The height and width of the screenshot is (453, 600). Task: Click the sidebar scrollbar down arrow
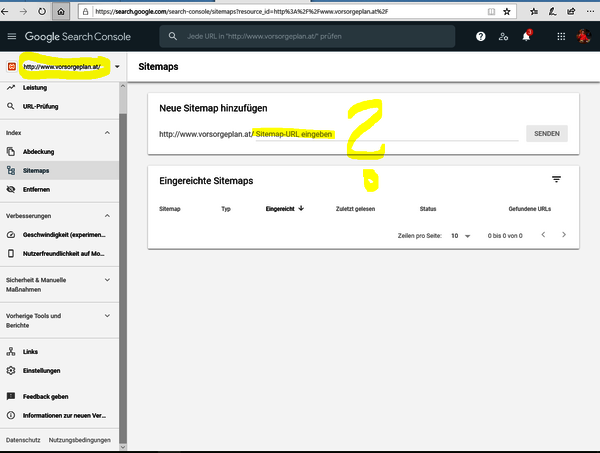pyautogui.click(x=123, y=447)
